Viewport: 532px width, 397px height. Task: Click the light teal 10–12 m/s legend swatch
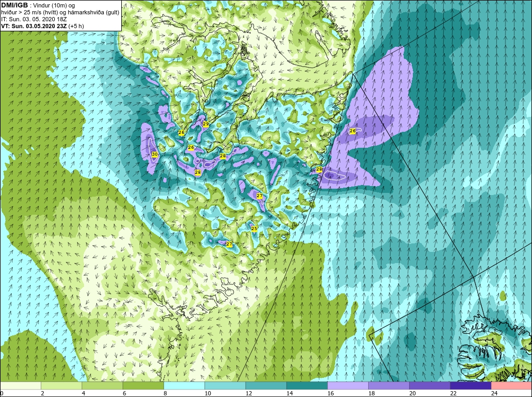click(x=225, y=385)
